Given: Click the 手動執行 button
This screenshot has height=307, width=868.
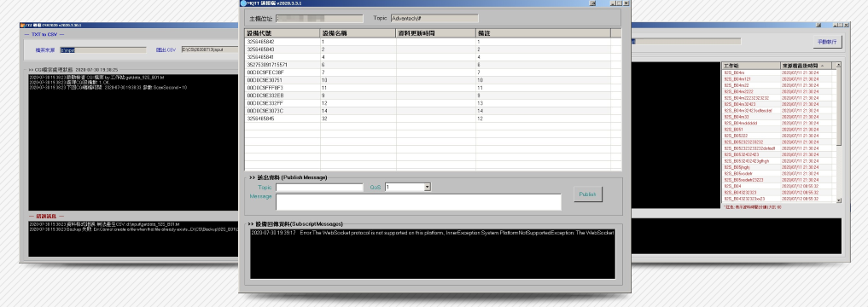Looking at the screenshot, I should (x=828, y=42).
